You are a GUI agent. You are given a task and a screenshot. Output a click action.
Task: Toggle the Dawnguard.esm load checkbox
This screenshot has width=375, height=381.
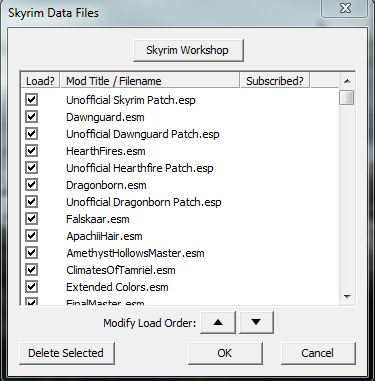31,116
